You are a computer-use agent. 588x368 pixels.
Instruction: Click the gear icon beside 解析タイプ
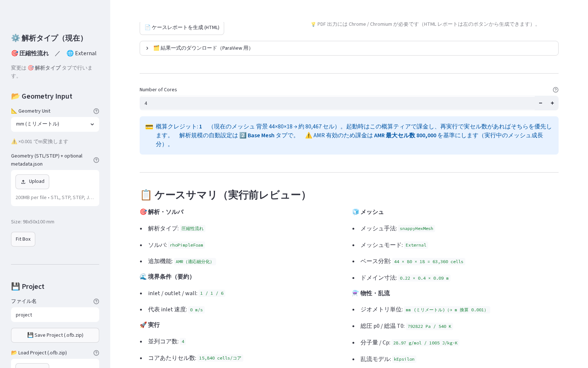click(15, 38)
